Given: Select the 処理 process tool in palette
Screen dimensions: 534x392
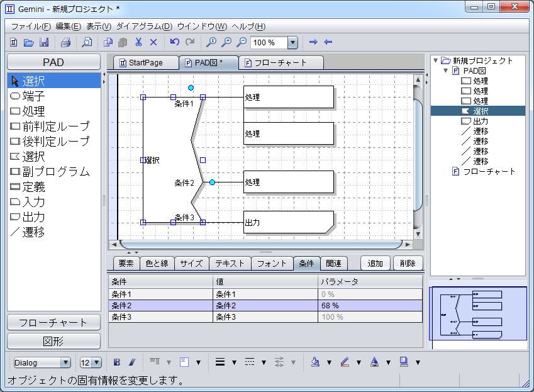Looking at the screenshot, I should [54, 111].
